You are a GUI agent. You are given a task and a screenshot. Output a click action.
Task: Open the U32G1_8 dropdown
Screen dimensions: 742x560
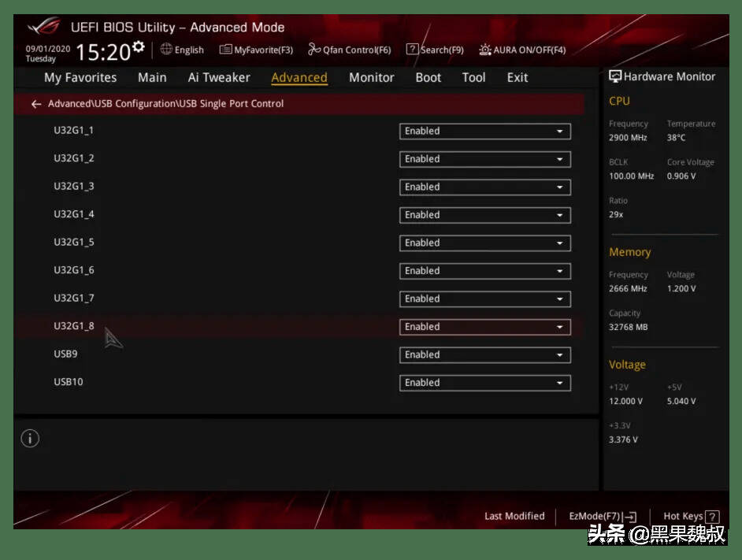click(485, 327)
